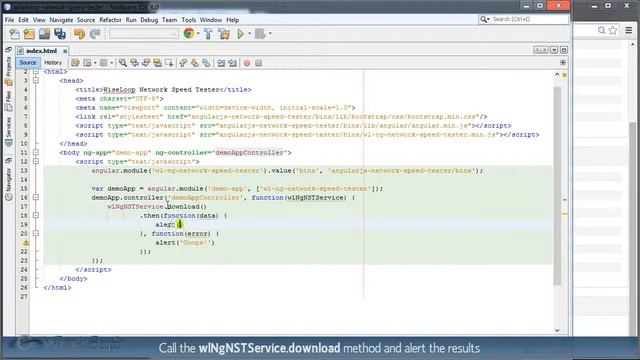Collapse the code fold at line 18
This screenshot has width=640, height=360.
tap(36, 215)
